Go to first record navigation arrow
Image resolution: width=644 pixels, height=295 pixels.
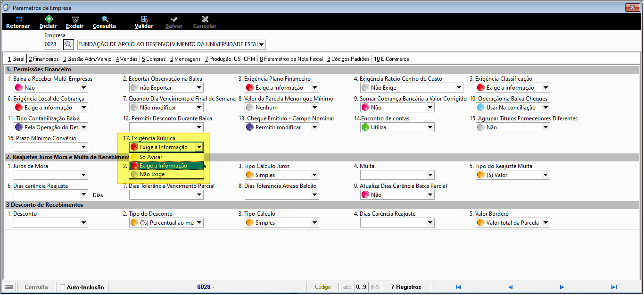click(x=458, y=287)
